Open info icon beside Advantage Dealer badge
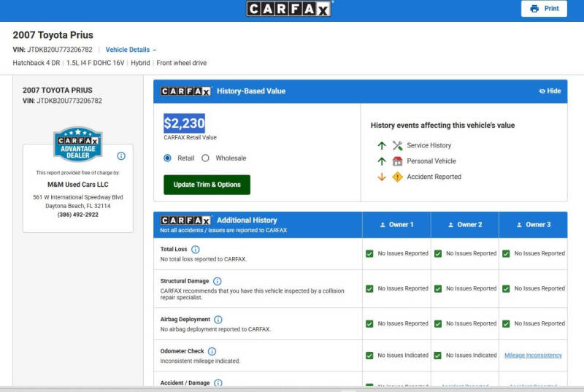The image size is (584, 392). coord(121,155)
